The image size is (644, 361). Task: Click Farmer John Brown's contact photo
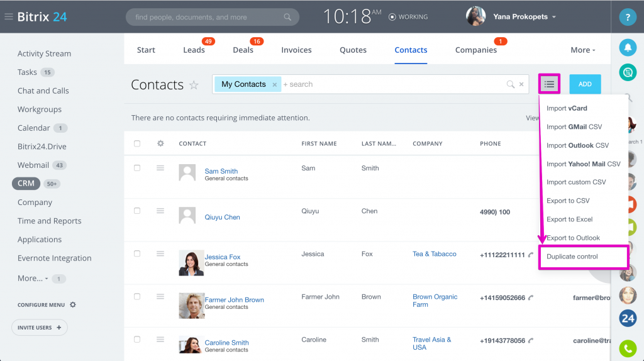click(x=191, y=306)
